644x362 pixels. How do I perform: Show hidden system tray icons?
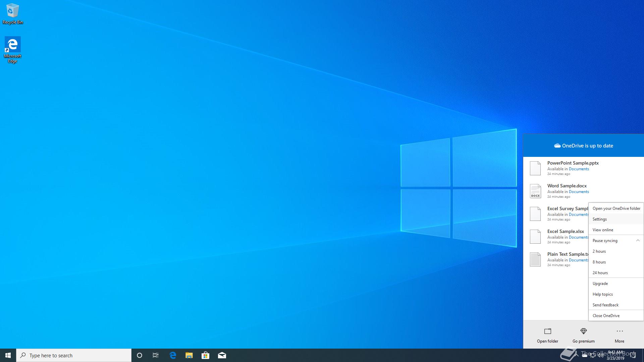(x=577, y=355)
